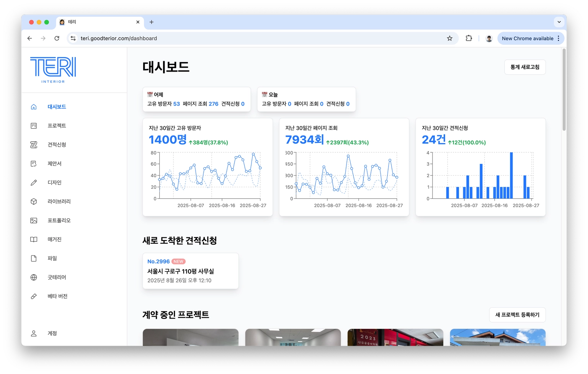Select the 라이브러리 cube icon
This screenshot has height=374, width=588.
(34, 201)
